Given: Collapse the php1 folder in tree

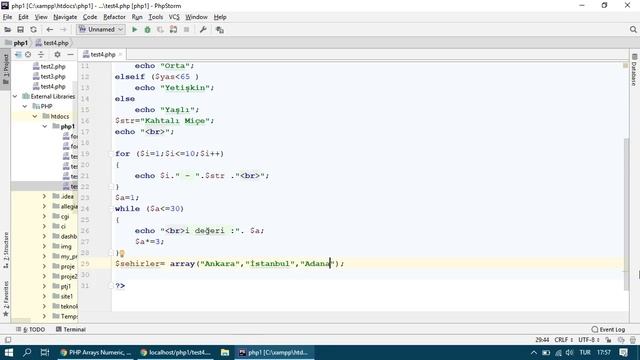Looking at the screenshot, I should pos(45,126).
